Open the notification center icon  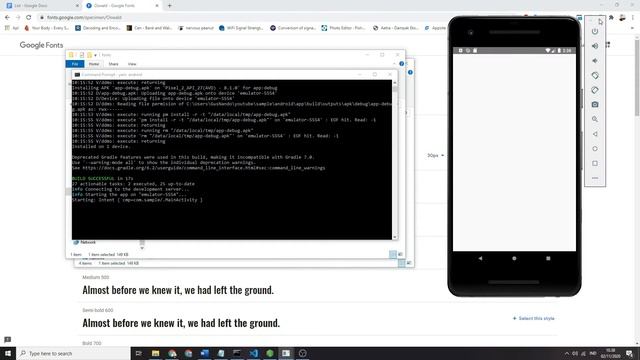[629, 353]
